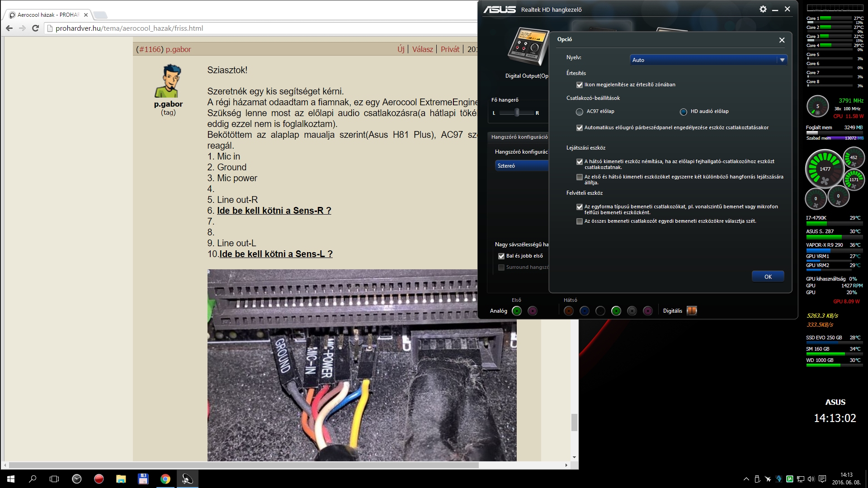Click floppy disk app on taskbar
Image resolution: width=868 pixels, height=488 pixels.
point(143,479)
